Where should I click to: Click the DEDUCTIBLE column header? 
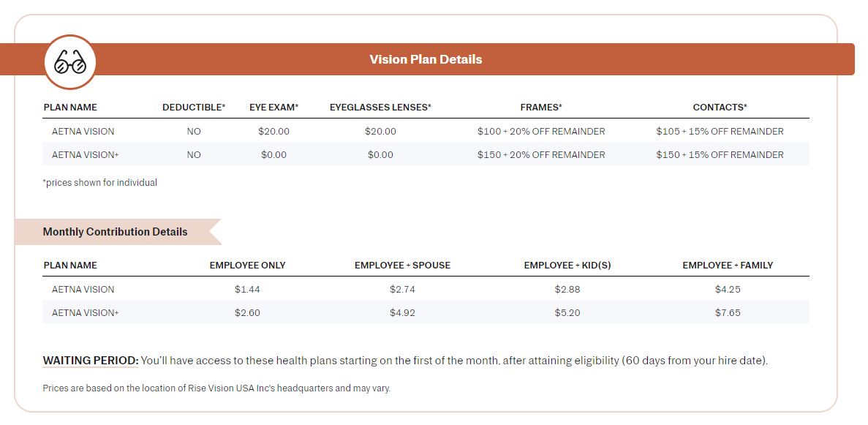[194, 108]
